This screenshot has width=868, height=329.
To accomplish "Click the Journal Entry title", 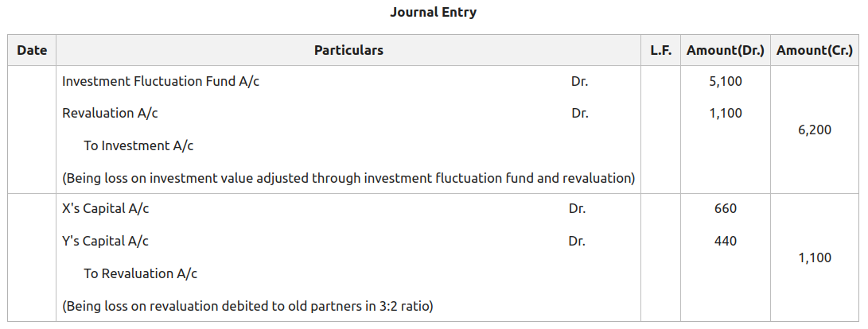I will [x=434, y=12].
